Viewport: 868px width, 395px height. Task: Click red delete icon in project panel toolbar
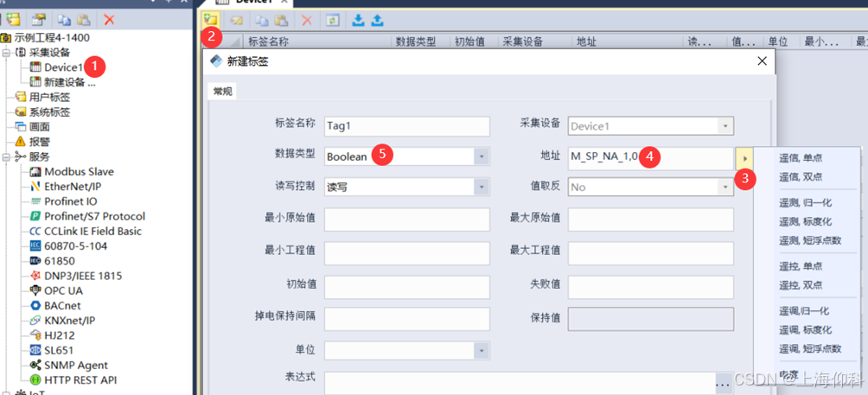(x=109, y=20)
